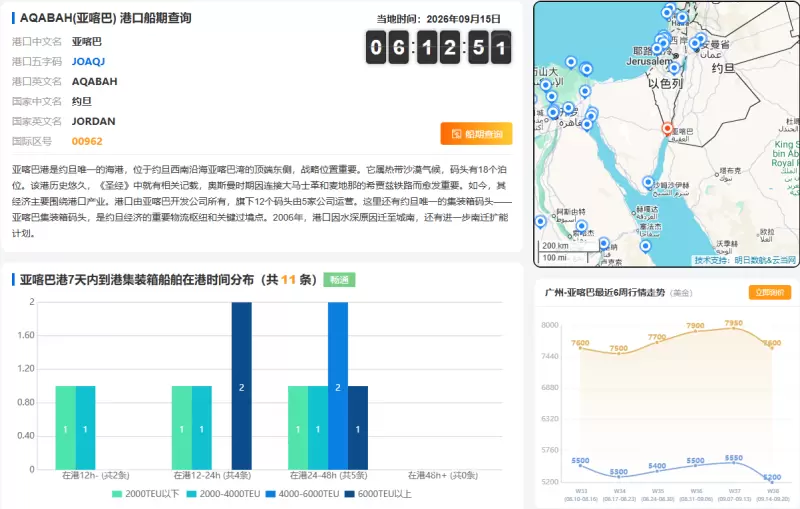Open the JOAQJ port code link
The image size is (800, 509).
coord(88,62)
